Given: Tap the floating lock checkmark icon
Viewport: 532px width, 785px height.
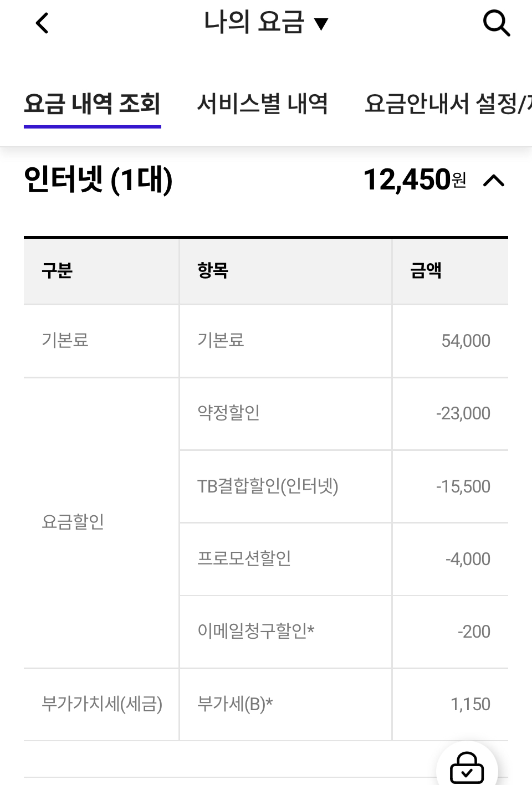Looking at the screenshot, I should (467, 767).
